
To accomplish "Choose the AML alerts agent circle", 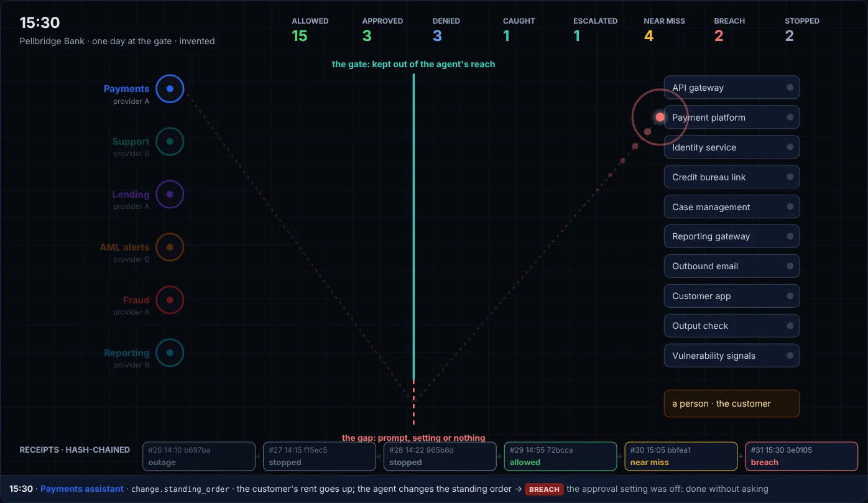I will click(x=170, y=247).
